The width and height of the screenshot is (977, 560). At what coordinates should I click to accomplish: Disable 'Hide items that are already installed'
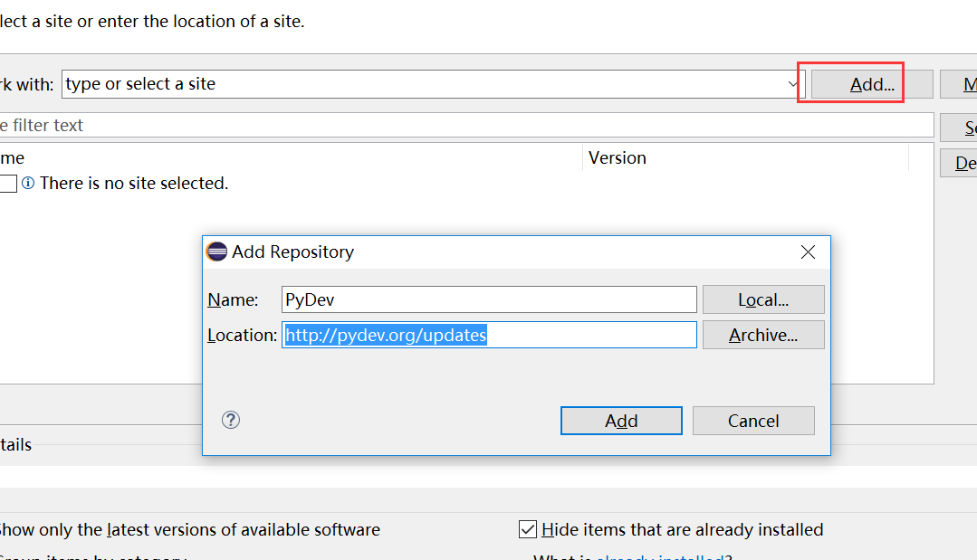(528, 529)
